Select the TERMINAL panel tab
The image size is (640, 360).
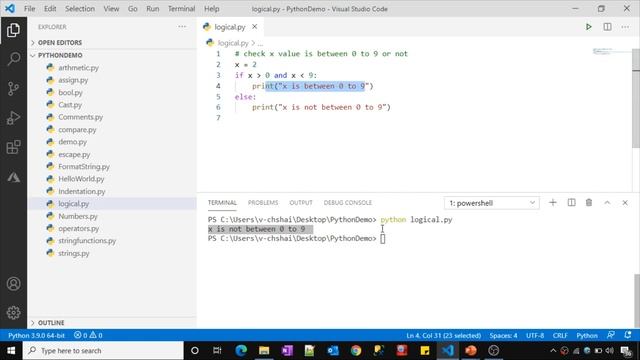pyautogui.click(x=222, y=202)
